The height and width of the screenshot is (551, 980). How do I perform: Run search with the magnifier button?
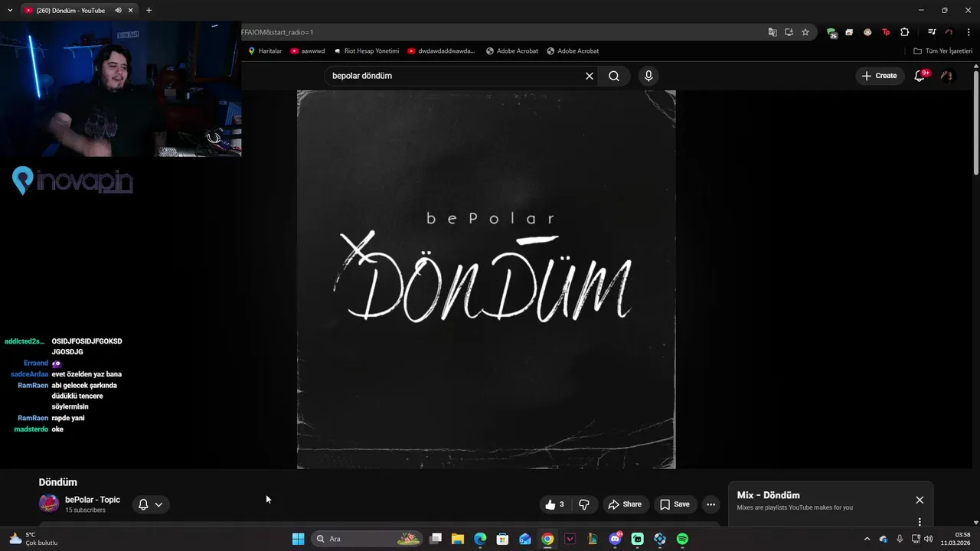[614, 76]
